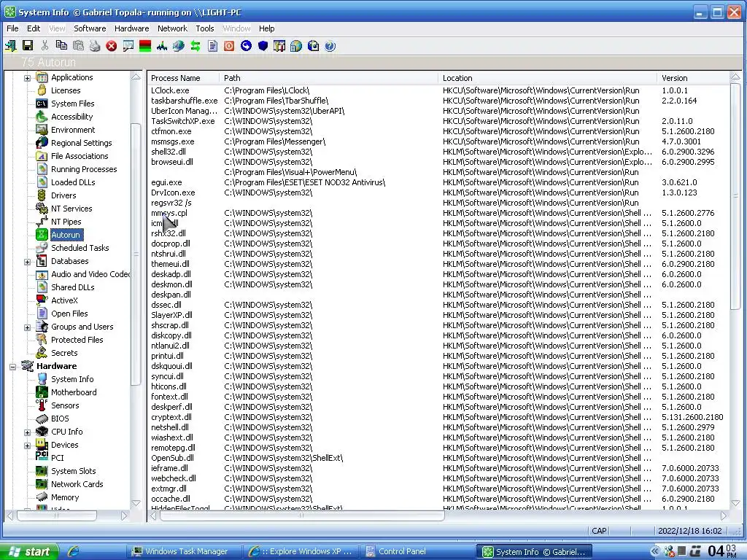Click the Windows start button

[x=28, y=551]
